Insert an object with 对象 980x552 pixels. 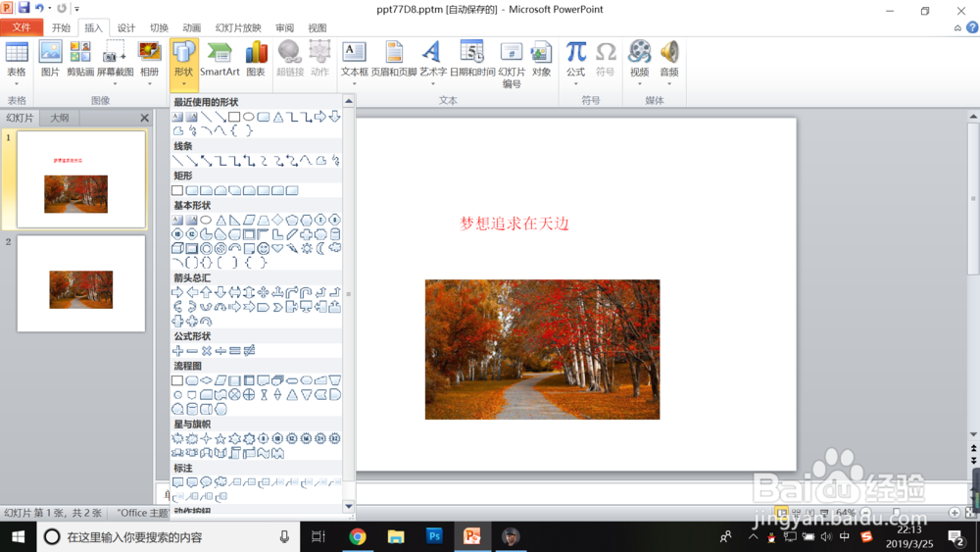[541, 59]
